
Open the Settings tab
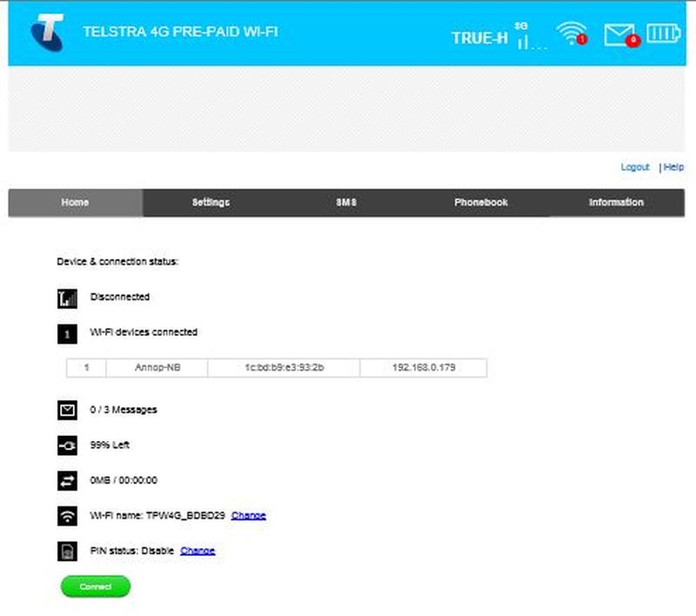click(x=211, y=203)
